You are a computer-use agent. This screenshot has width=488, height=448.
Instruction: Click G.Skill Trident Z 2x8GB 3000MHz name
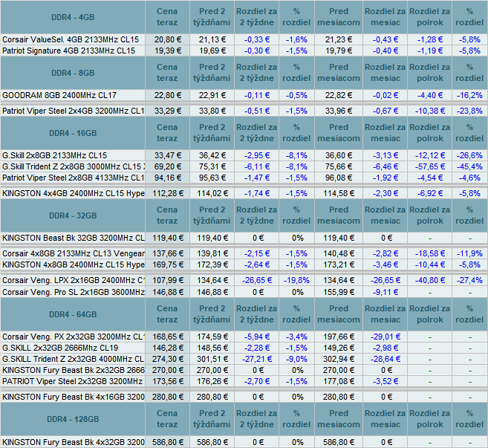tap(73, 166)
